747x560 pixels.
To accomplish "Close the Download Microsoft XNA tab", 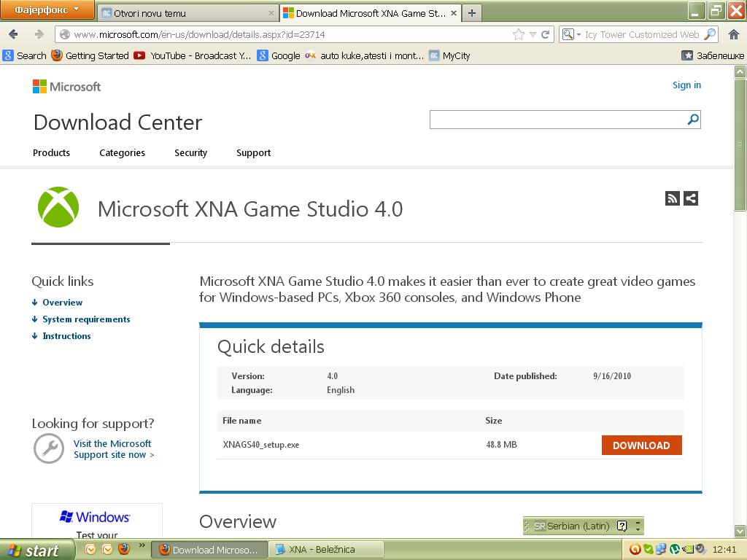I will click(454, 13).
